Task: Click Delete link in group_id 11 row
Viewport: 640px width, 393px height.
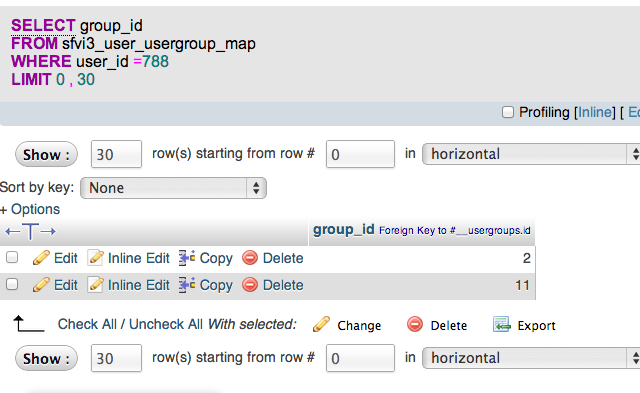Action: pos(283,285)
